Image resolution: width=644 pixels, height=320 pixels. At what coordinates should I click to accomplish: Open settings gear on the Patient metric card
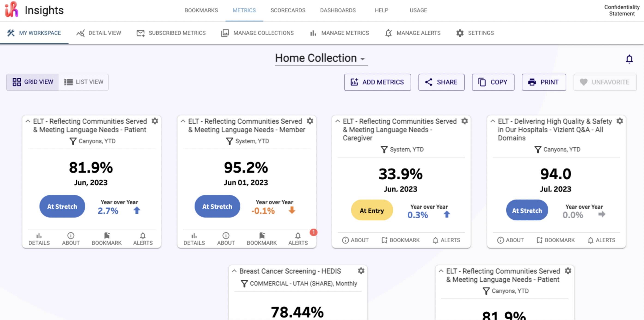tap(155, 121)
